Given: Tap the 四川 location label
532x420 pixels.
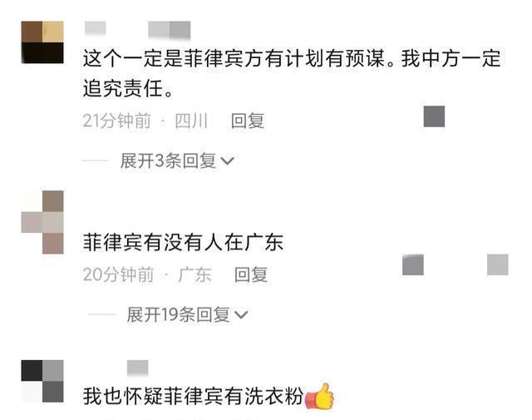Looking at the screenshot, I should pyautogui.click(x=191, y=121).
